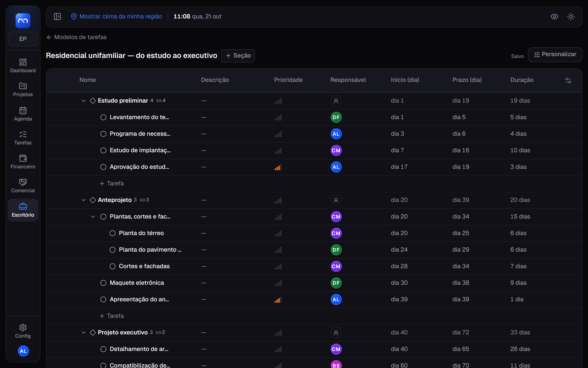Image resolution: width=588 pixels, height=368 pixels.
Task: Mark Levantamento do te… task complete
Action: pyautogui.click(x=103, y=117)
